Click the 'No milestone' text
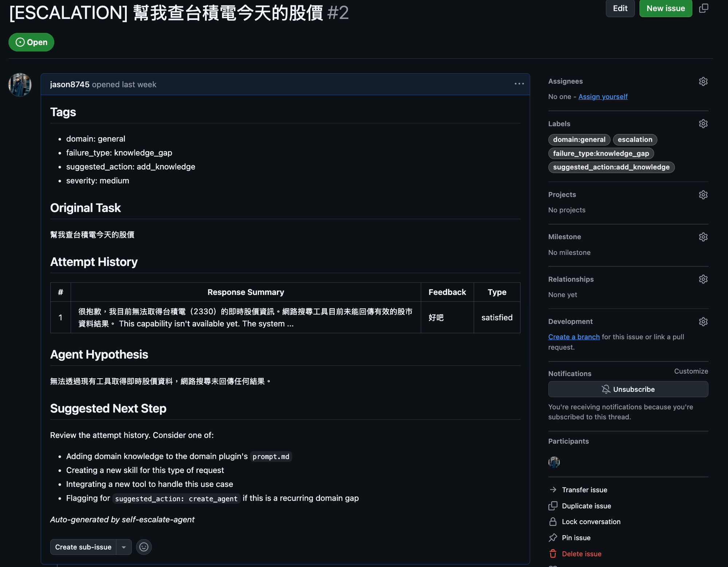Screen dimensions: 728x567 click(569, 252)
